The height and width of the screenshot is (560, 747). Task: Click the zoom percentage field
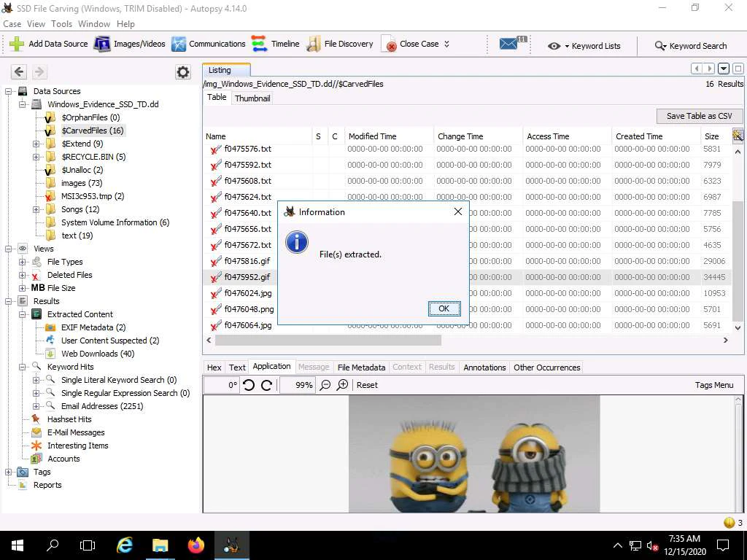coord(298,385)
